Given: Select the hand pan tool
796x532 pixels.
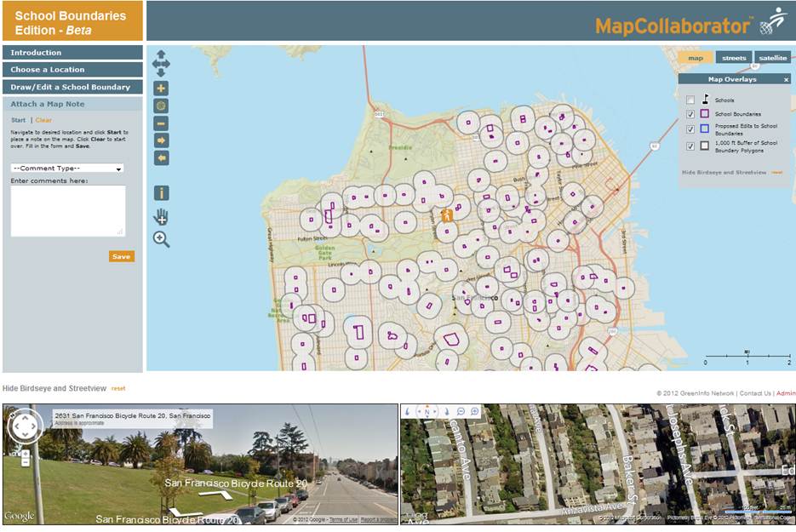Looking at the screenshot, I should (161, 216).
